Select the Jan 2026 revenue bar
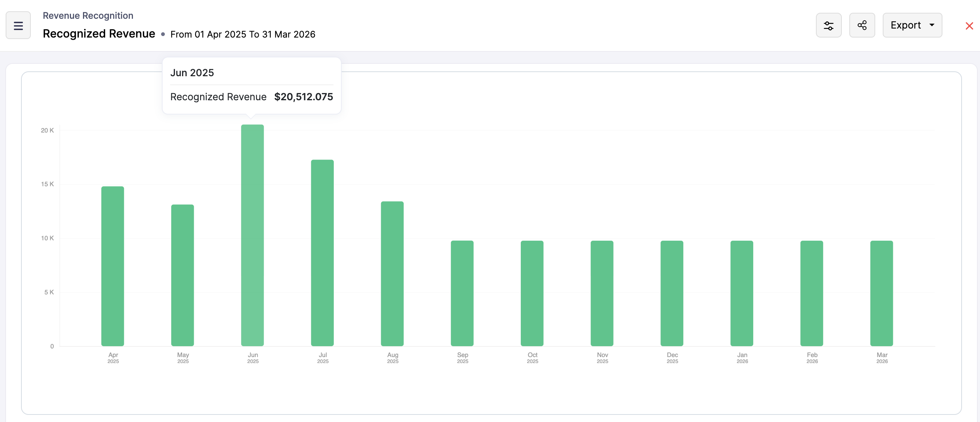Viewport: 980px width, 422px height. point(742,293)
